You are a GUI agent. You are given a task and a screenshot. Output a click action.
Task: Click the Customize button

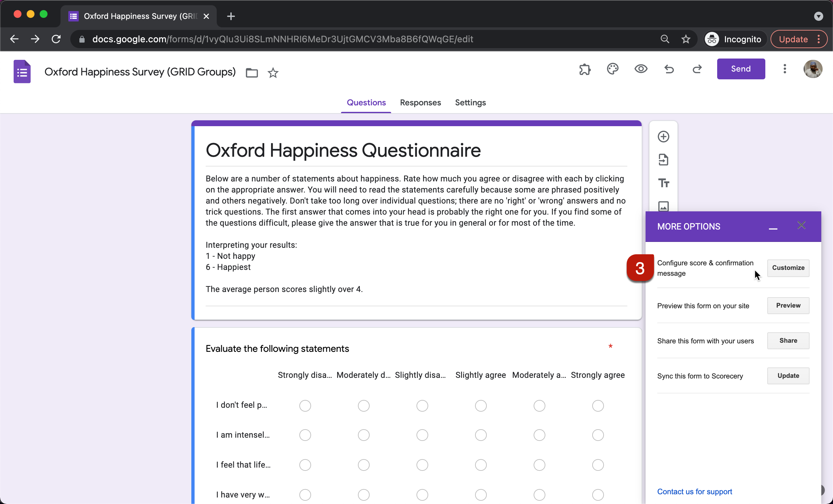click(788, 268)
